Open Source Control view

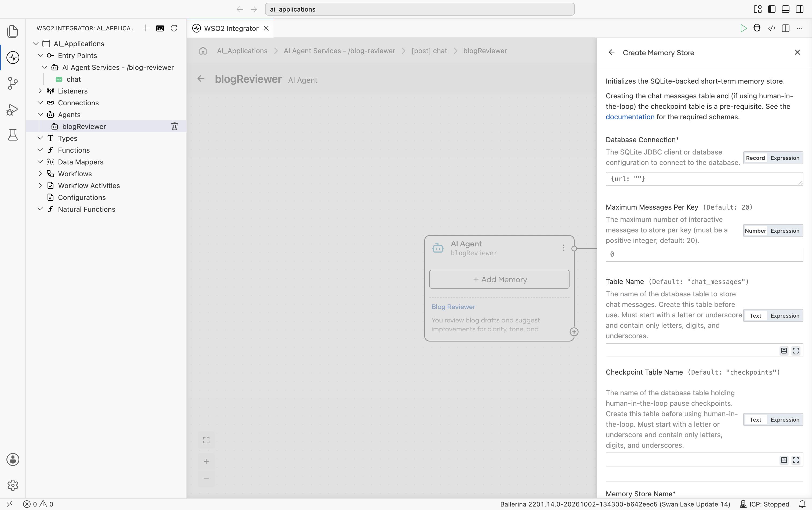(x=13, y=83)
